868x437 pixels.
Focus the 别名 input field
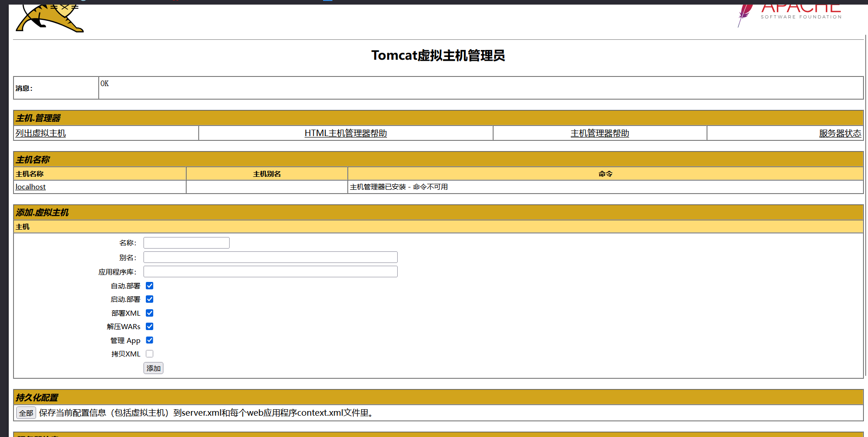pos(270,257)
